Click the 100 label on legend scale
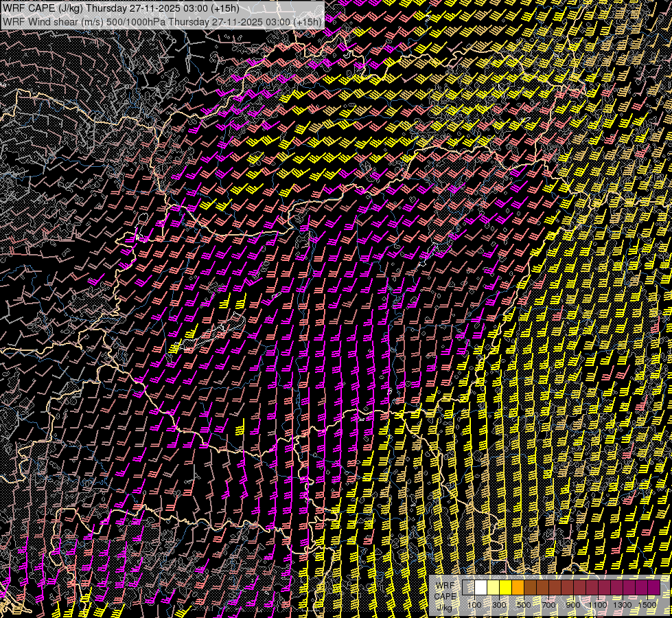 (x=474, y=605)
